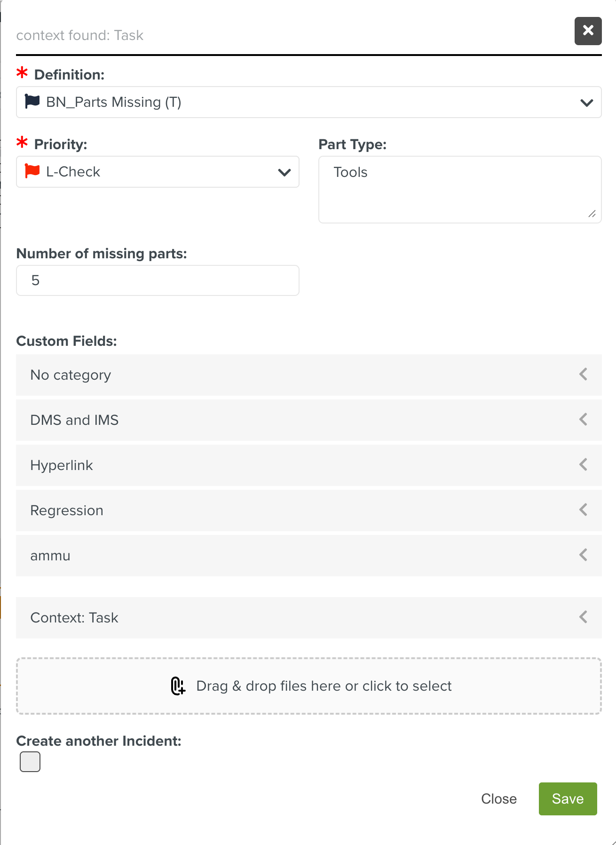
Task: Click the chevron on the Hyperlink row
Action: 583,465
